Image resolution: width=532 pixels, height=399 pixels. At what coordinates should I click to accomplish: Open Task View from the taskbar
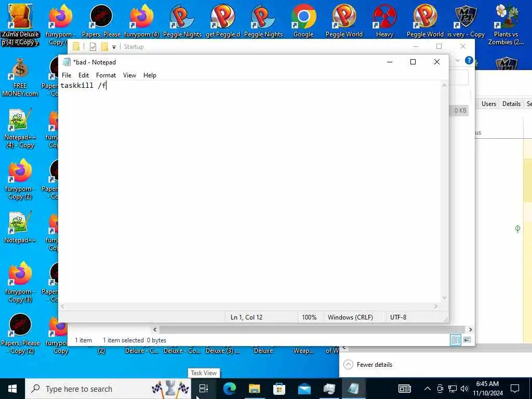(x=204, y=389)
